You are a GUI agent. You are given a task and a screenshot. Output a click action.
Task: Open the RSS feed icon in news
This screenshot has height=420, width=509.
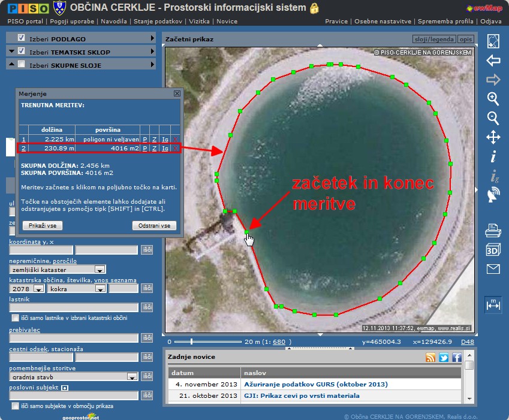point(430,358)
